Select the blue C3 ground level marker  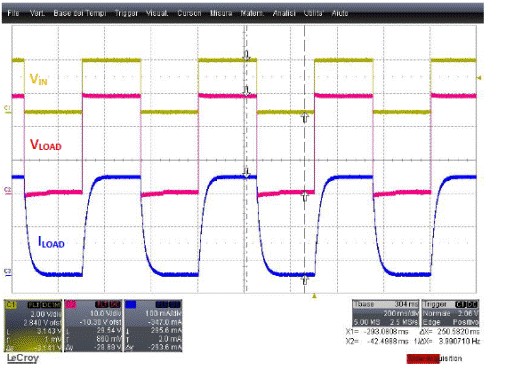point(8,272)
